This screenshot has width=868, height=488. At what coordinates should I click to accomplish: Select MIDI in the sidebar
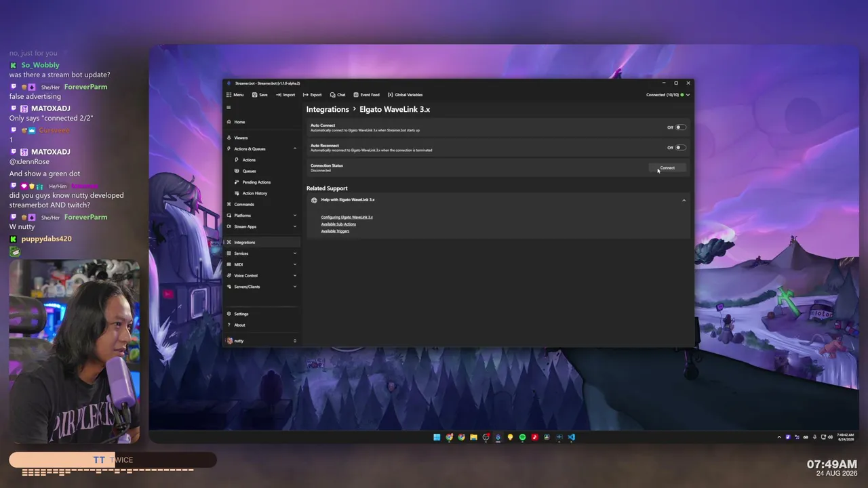(262, 264)
